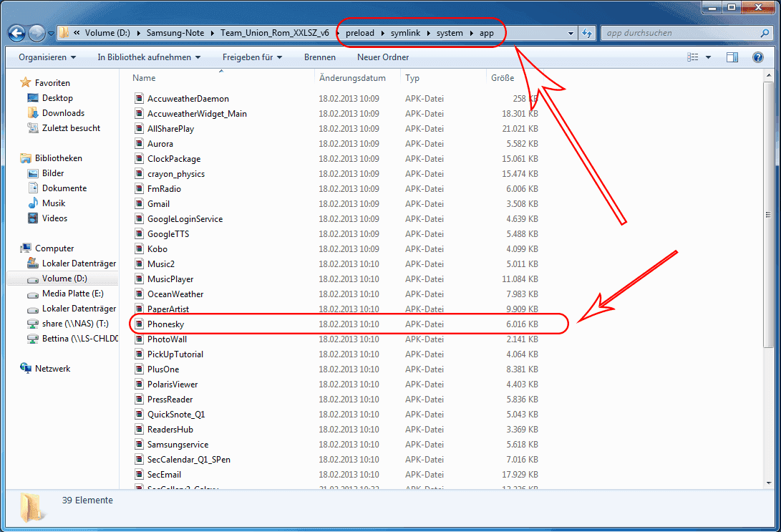Select the Phonesky APK file icon
Image resolution: width=781 pixels, height=532 pixels.
pos(139,324)
